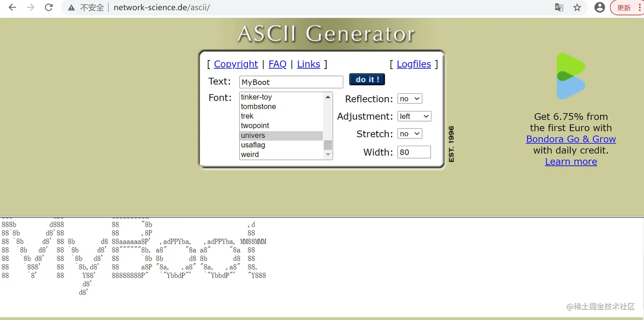The width and height of the screenshot is (644, 320).
Task: Click the Bondora Go & Grow link
Action: click(571, 139)
